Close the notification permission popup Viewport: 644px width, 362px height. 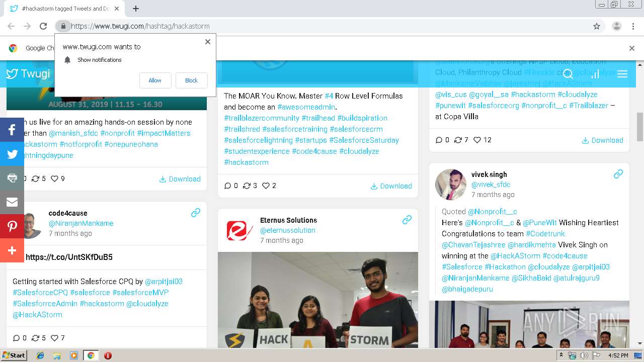coord(208,42)
